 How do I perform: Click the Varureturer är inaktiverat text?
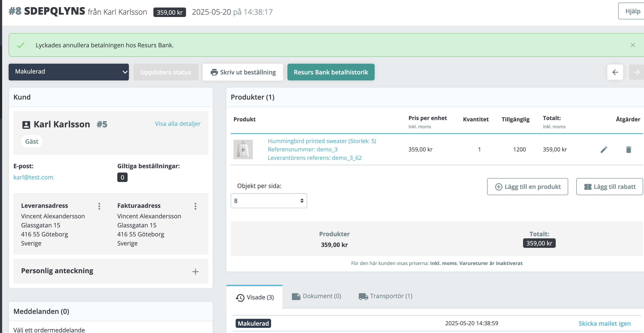491,263
